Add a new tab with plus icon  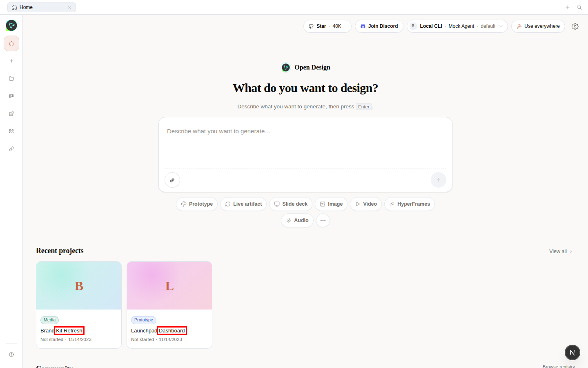[568, 7]
